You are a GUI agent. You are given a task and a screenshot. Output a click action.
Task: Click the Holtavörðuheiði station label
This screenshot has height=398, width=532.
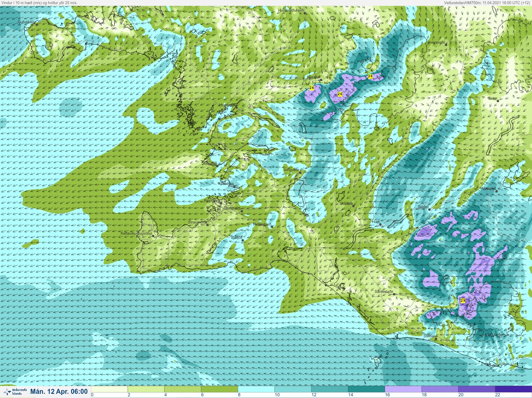[x=291, y=10]
